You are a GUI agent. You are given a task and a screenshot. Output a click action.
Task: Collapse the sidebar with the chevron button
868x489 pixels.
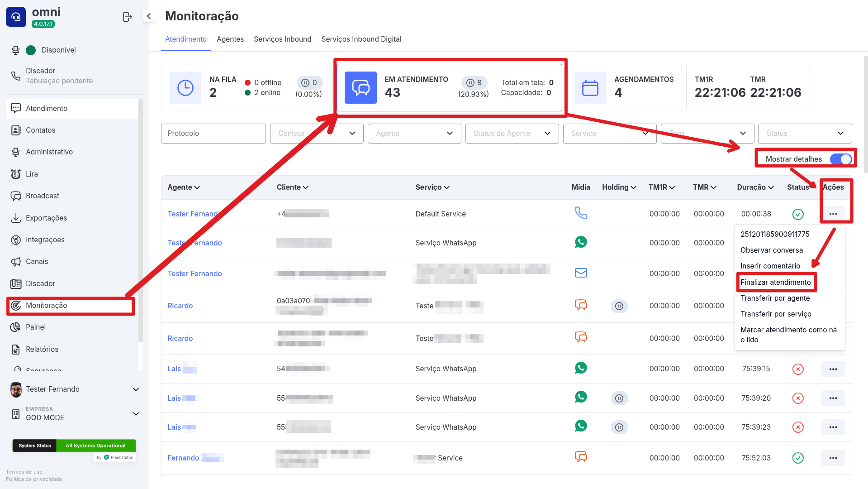click(x=148, y=16)
